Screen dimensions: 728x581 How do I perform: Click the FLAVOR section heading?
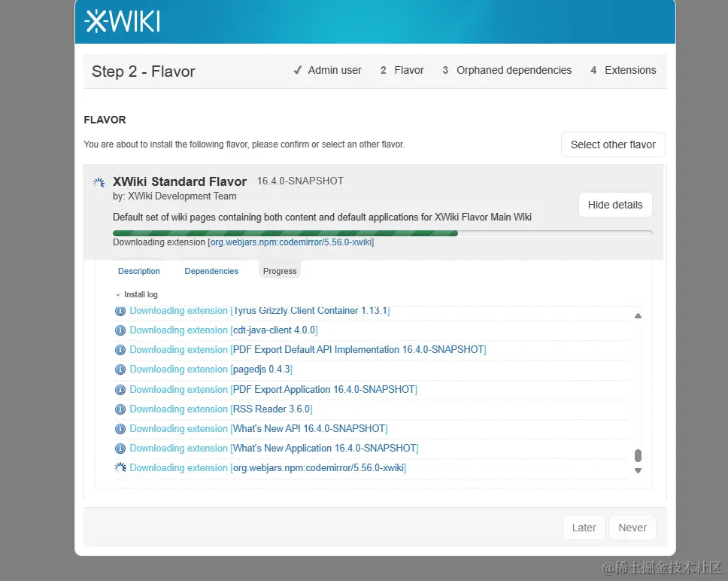(x=105, y=120)
